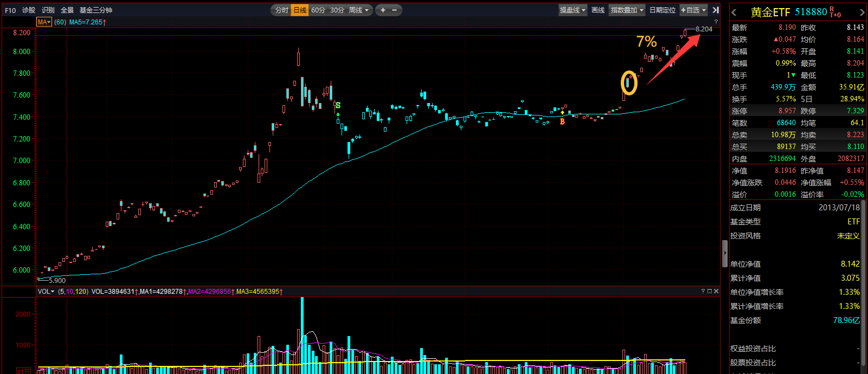Click the 画线 draw line button
This screenshot has width=868, height=374.
598,10
